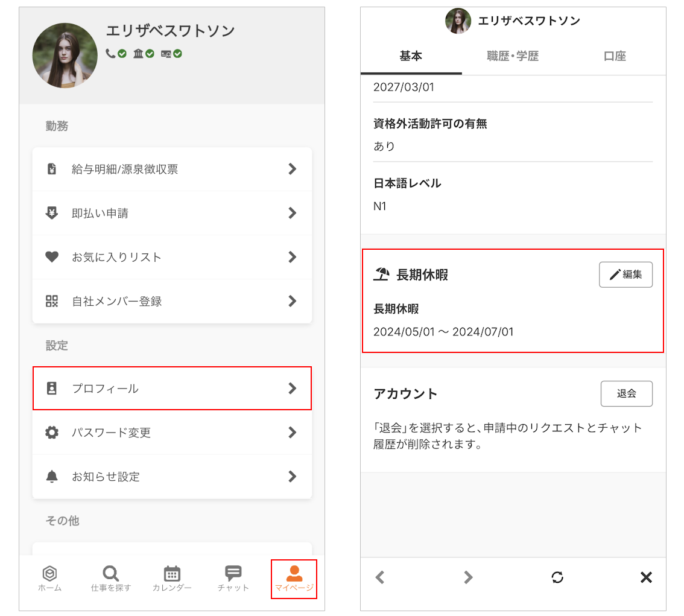Click the 編集 button for 長期休暇
This screenshot has width=684, height=616.
625,275
